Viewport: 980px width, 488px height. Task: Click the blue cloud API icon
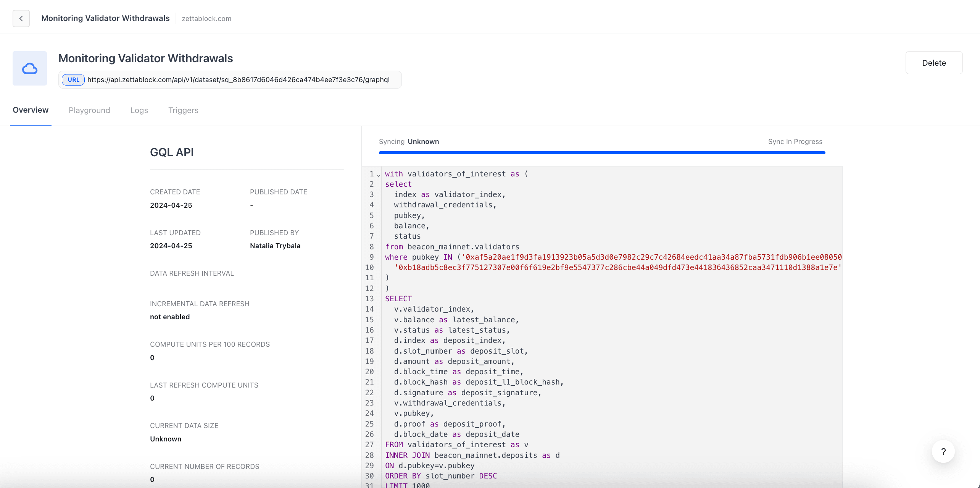coord(30,68)
